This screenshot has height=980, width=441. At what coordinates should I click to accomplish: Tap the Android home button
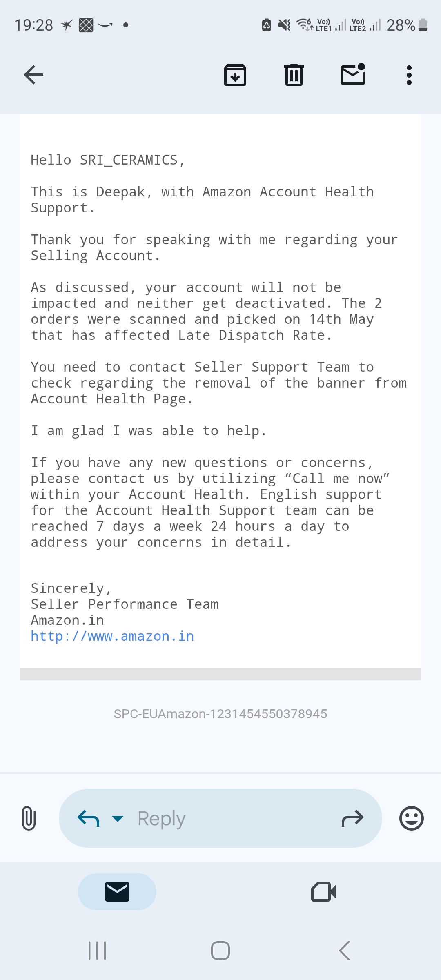pos(220,951)
